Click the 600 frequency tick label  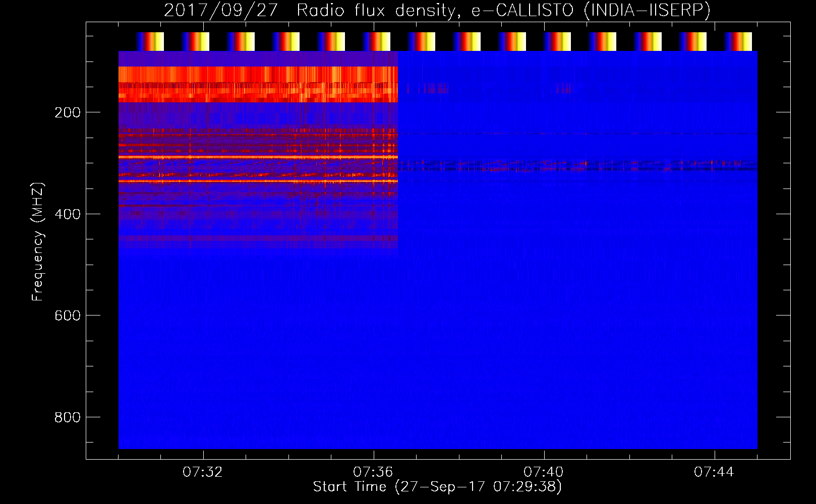click(x=68, y=316)
